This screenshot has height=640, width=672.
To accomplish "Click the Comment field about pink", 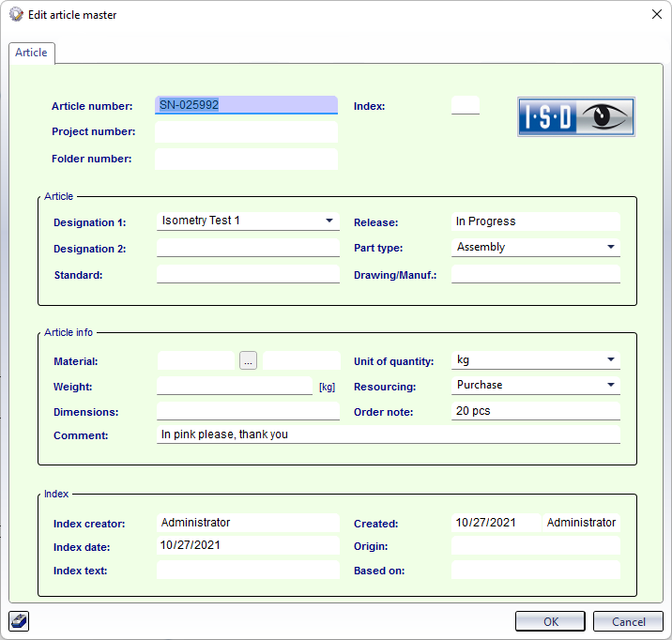I will pyautogui.click(x=389, y=434).
